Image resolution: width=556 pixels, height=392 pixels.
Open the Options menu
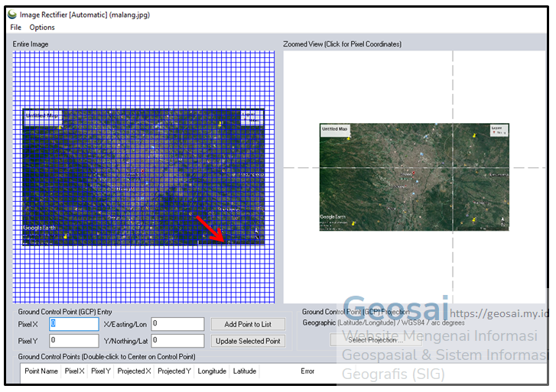[x=42, y=28]
